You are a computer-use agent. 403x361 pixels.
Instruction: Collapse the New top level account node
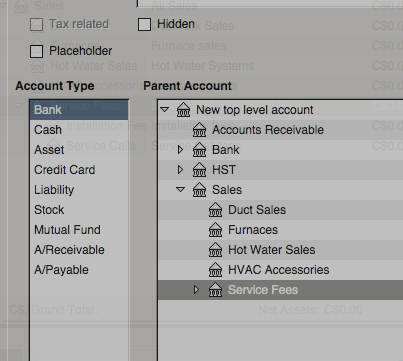tap(165, 109)
